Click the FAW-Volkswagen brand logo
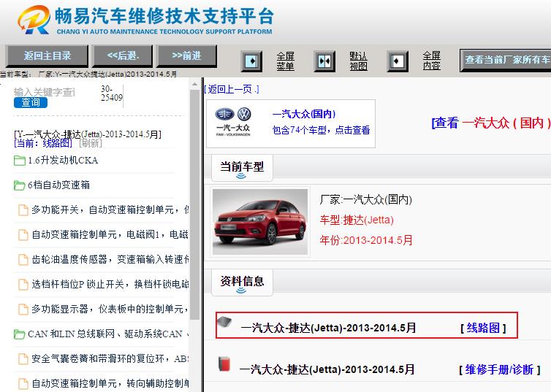The width and height of the screenshot is (551, 392). 233,121
